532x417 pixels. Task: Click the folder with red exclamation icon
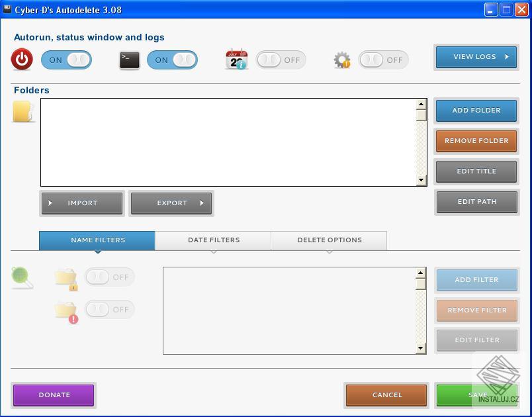[66, 312]
